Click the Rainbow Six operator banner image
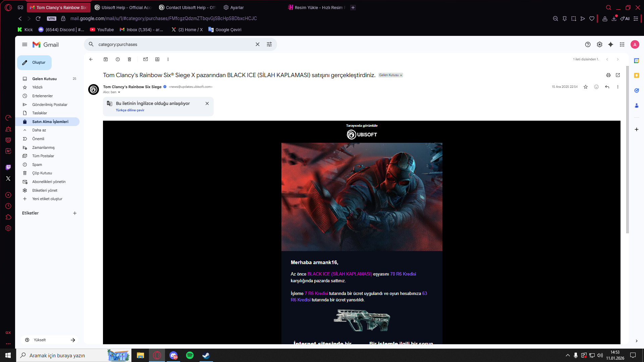644x362 pixels. 362,197
